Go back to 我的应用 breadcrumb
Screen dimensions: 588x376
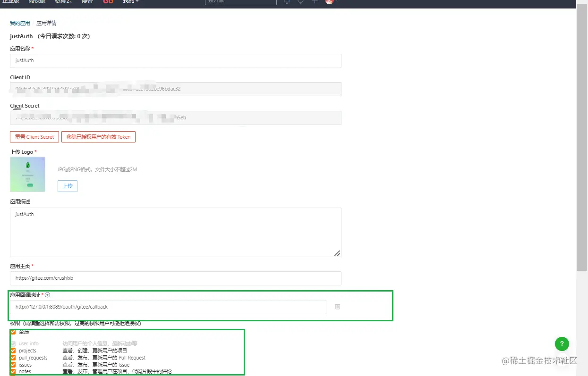20,23
